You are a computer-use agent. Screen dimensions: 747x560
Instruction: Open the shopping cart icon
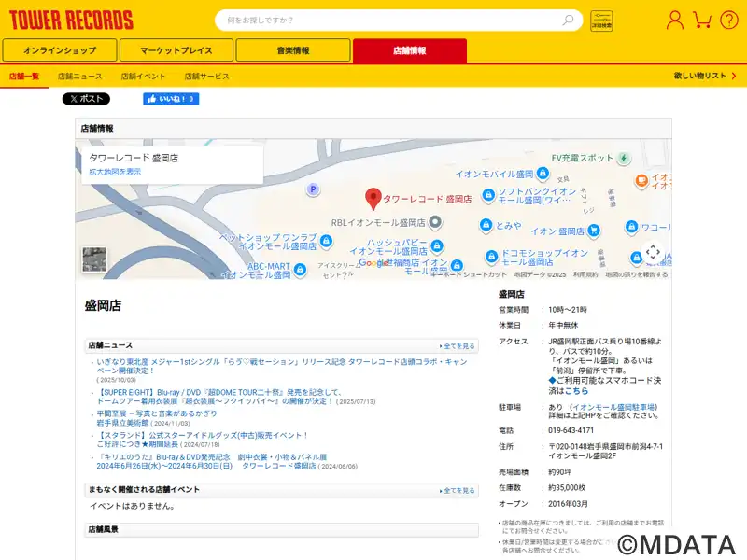pos(702,21)
